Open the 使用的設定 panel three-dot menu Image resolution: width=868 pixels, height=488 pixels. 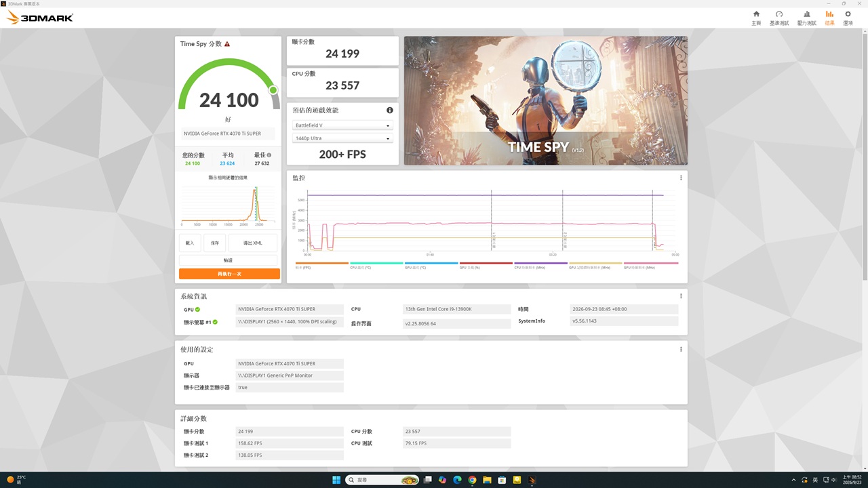coord(681,349)
